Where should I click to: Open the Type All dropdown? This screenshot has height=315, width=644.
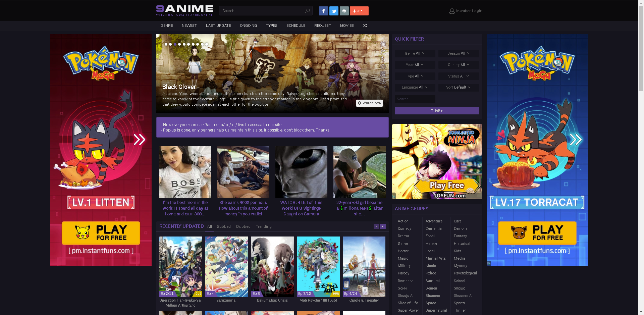pos(415,76)
